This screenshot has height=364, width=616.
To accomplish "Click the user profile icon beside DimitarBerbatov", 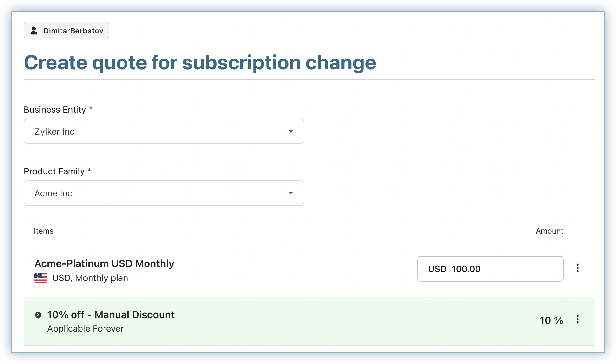I will point(34,31).
